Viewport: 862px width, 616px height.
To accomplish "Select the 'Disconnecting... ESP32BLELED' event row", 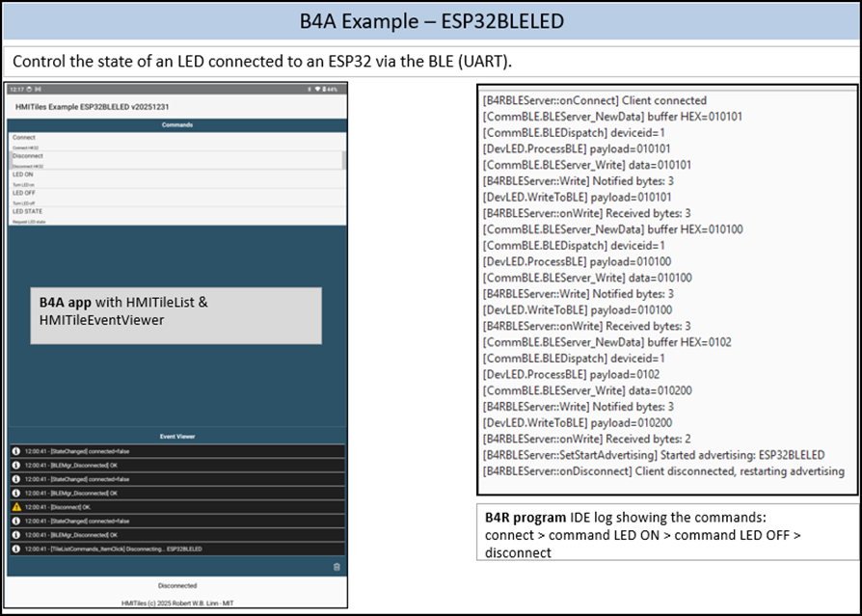I will point(177,549).
